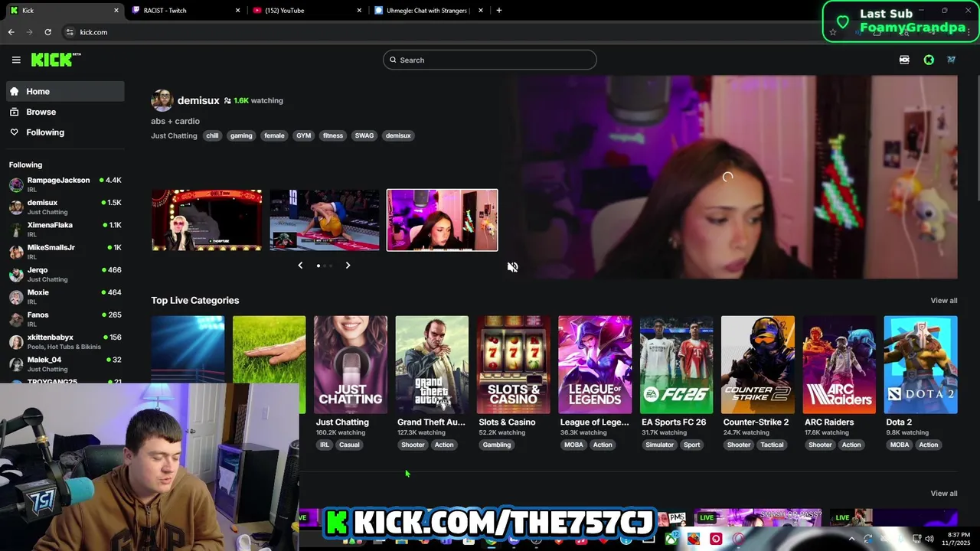This screenshot has height=551, width=980.
Task: Select the GYM tag
Action: point(304,135)
